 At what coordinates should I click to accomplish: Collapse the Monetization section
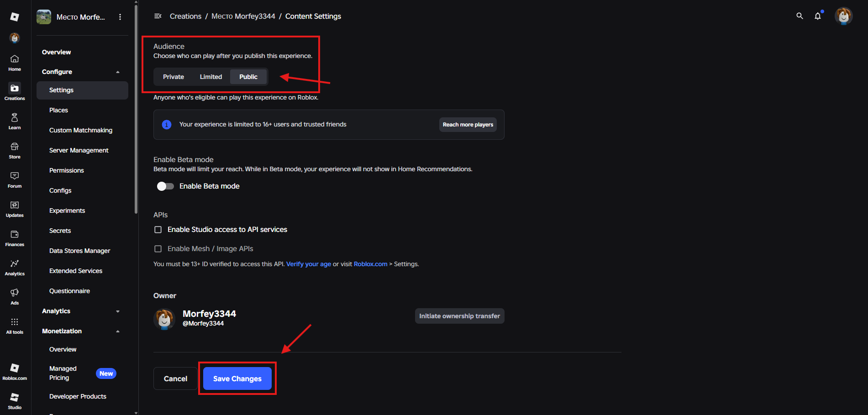[118, 331]
